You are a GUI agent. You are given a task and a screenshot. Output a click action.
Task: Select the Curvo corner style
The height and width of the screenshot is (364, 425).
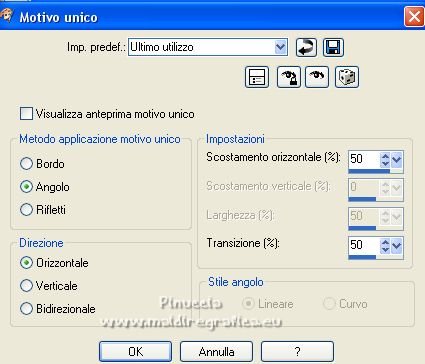329,304
